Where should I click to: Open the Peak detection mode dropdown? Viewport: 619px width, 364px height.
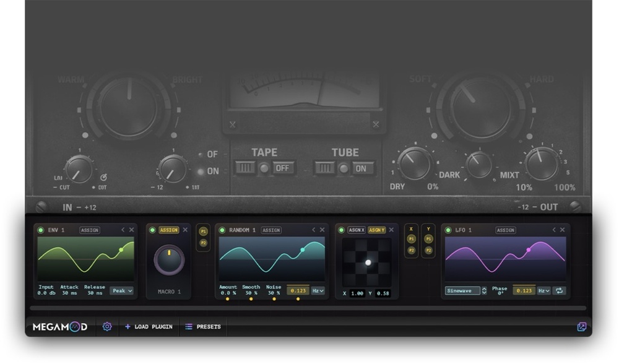click(x=122, y=290)
